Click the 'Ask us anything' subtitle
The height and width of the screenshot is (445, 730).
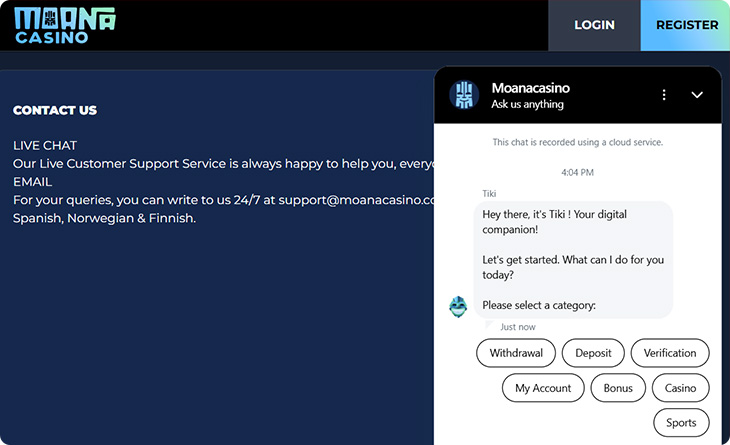click(x=527, y=104)
